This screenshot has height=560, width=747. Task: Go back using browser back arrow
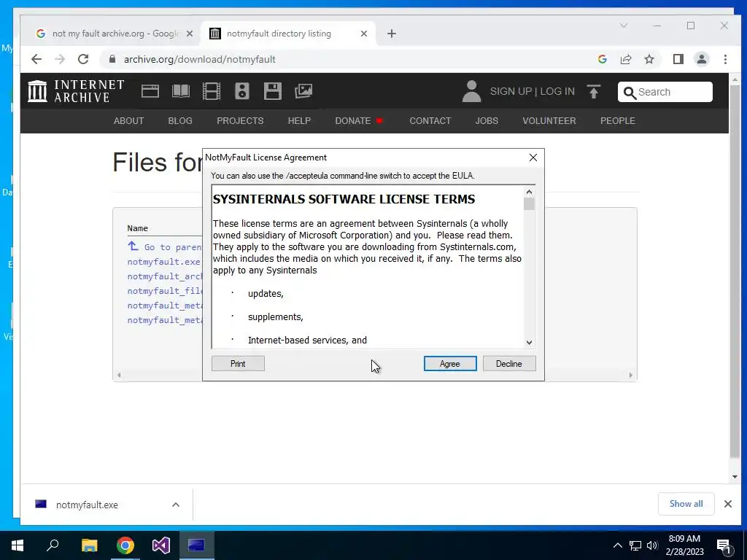tap(36, 59)
